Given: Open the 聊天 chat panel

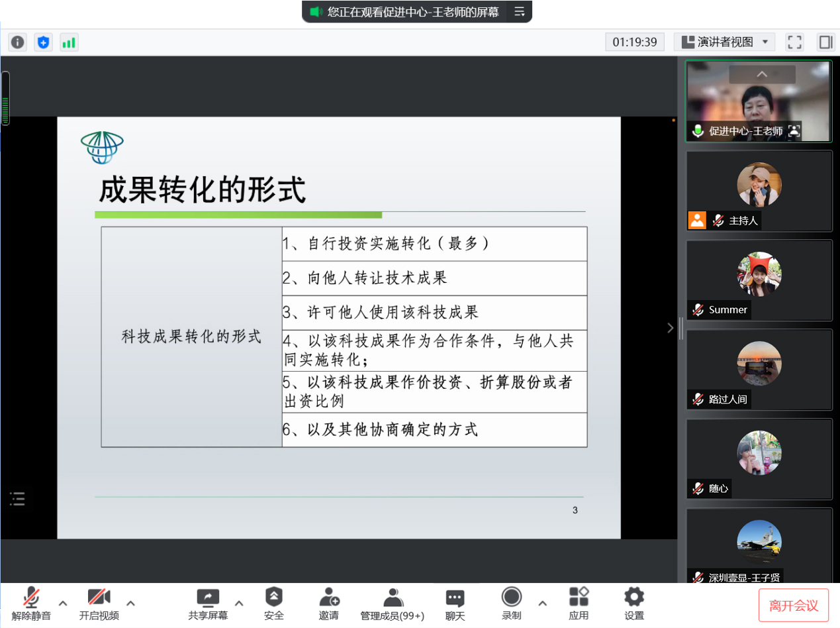Looking at the screenshot, I should coord(455,603).
